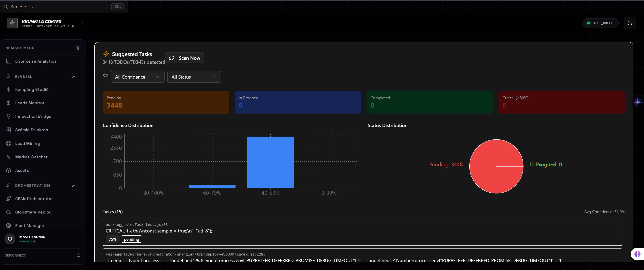Image resolution: width=644 pixels, height=270 pixels.
Task: Click the layers icon beside Primary Menu
Action: (78, 48)
